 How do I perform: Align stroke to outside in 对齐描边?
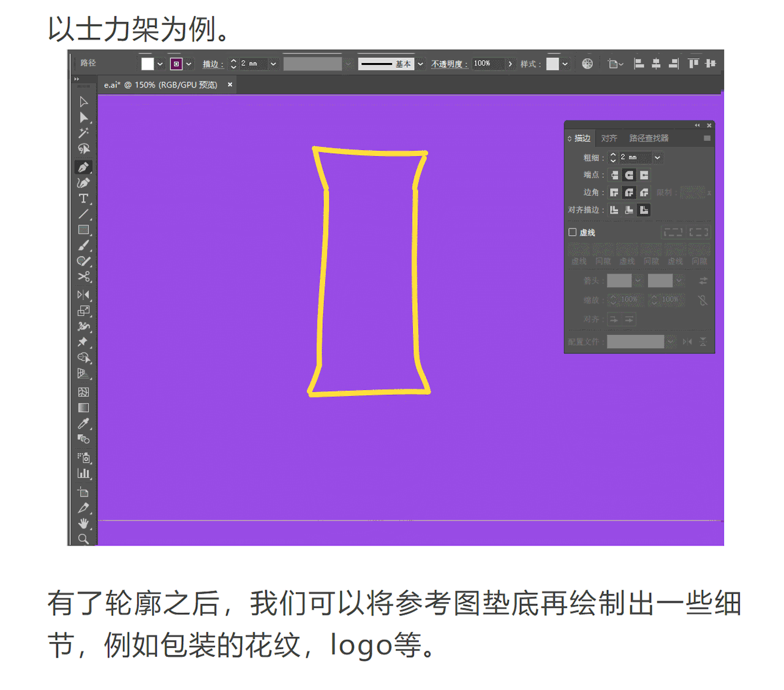(644, 210)
